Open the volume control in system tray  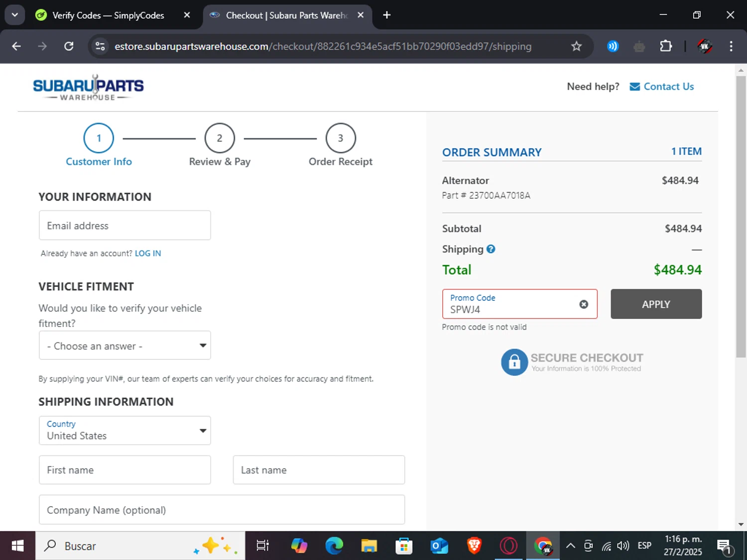(623, 546)
